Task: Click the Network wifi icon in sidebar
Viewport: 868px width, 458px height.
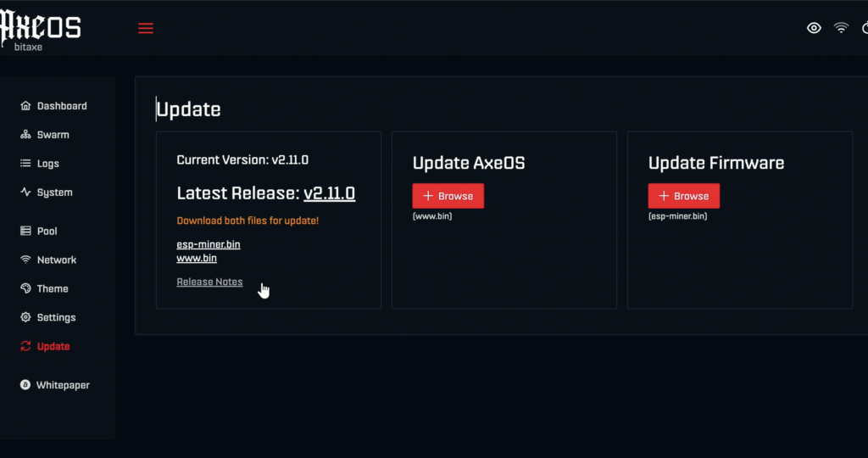Action: point(25,260)
